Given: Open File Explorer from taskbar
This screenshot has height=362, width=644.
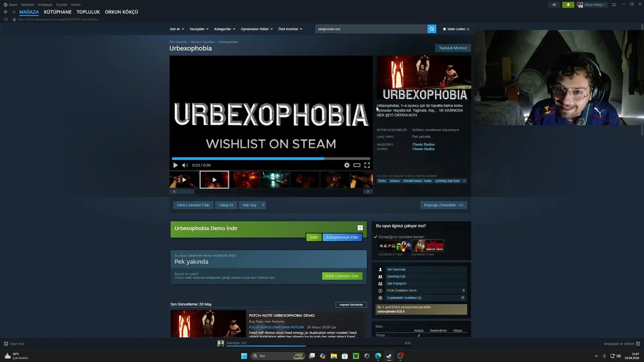Looking at the screenshot, I should pyautogui.click(x=334, y=356).
